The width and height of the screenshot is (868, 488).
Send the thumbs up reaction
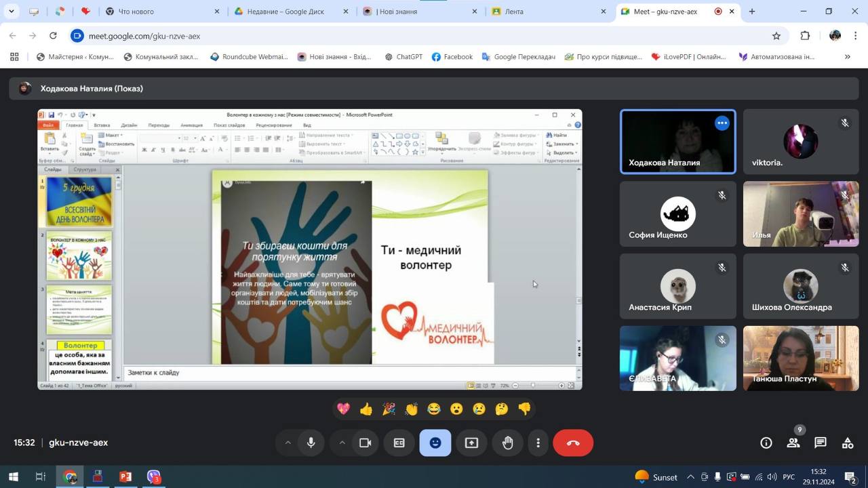coord(366,409)
